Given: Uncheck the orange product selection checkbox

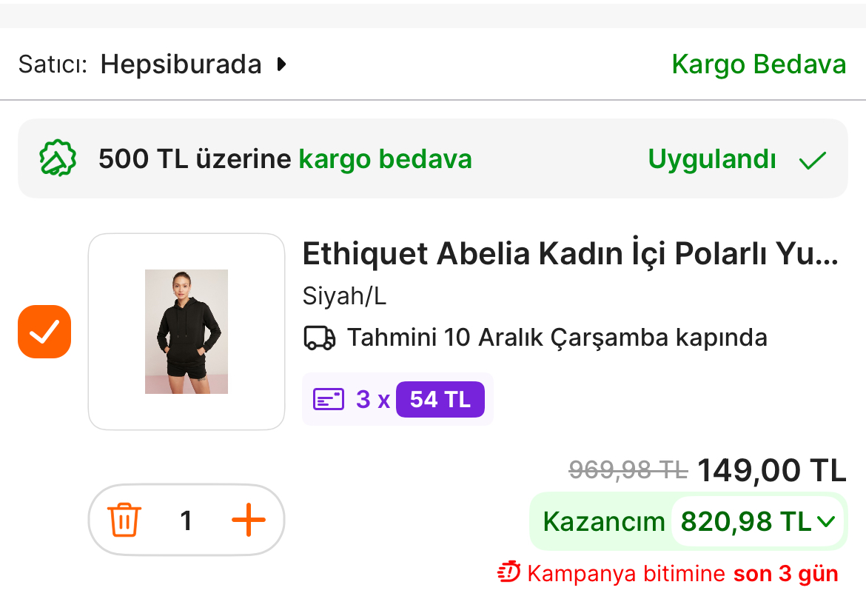Looking at the screenshot, I should click(x=44, y=332).
